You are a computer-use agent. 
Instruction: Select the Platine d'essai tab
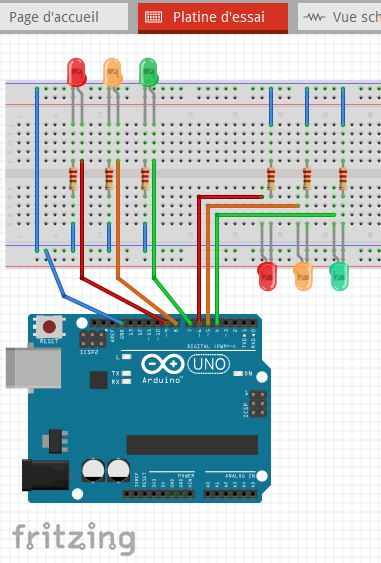(x=213, y=17)
